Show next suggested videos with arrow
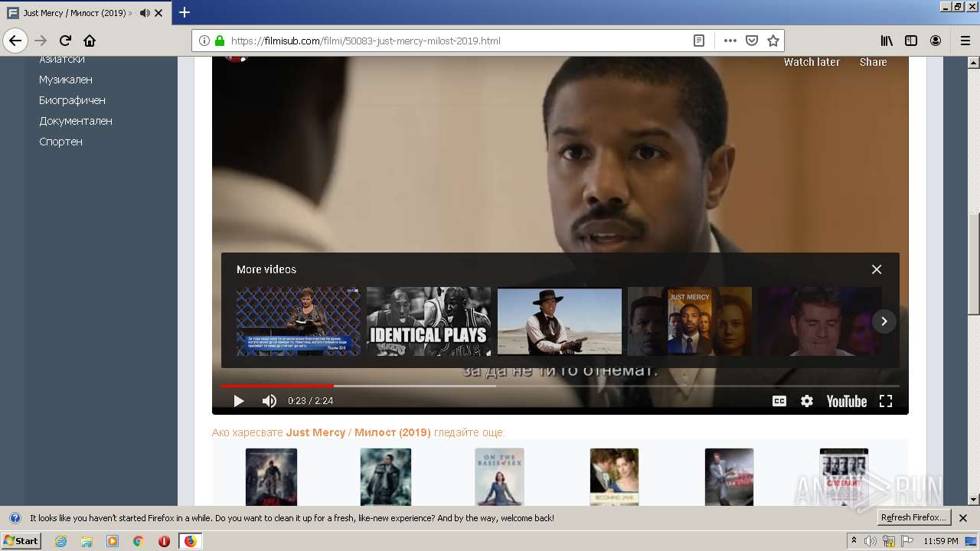This screenshot has height=551, width=980. point(884,321)
